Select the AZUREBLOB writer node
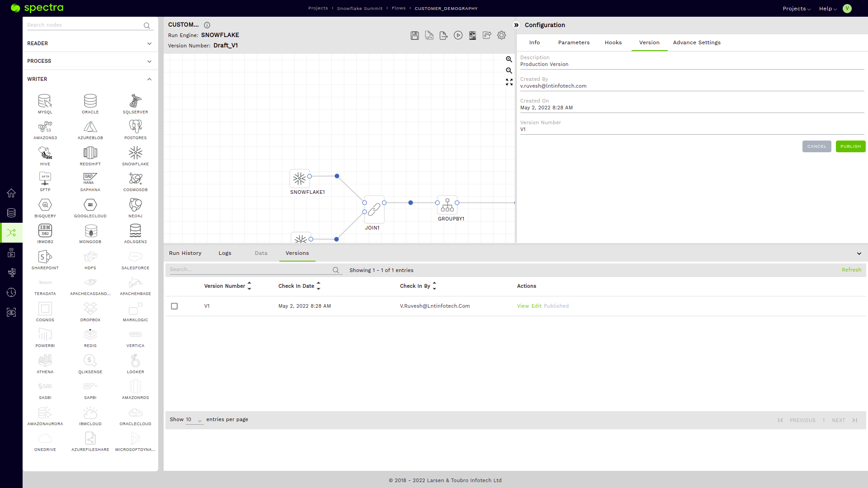This screenshot has width=868, height=488. pos(90,130)
